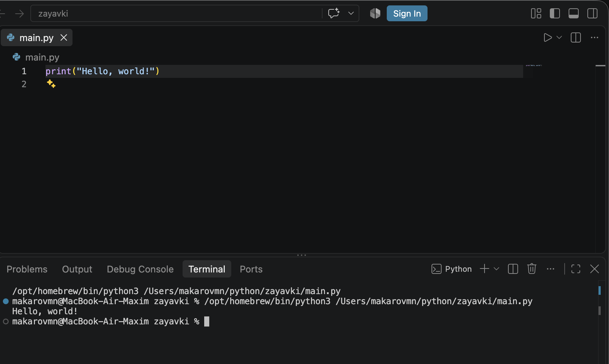The image size is (609, 364).
Task: Kill the terminal with the trash icon
Action: 532,269
